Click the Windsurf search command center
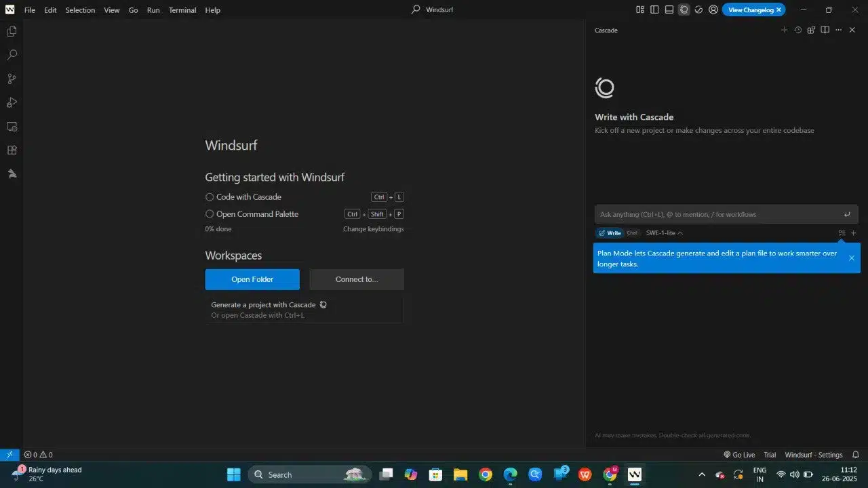 (x=433, y=9)
